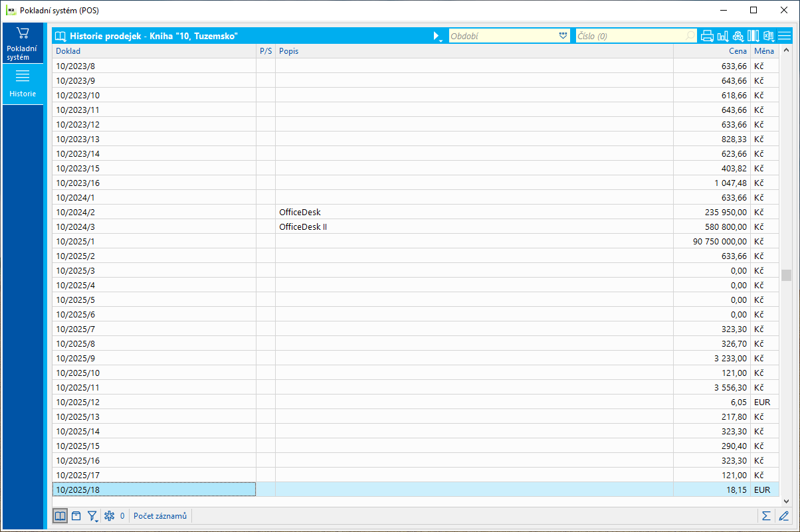Screen dimensions: 800x532
Task: Open the bar chart icon menu
Action: 723,36
